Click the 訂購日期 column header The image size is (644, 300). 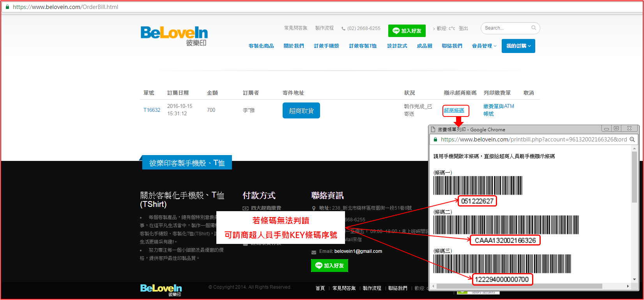(178, 93)
